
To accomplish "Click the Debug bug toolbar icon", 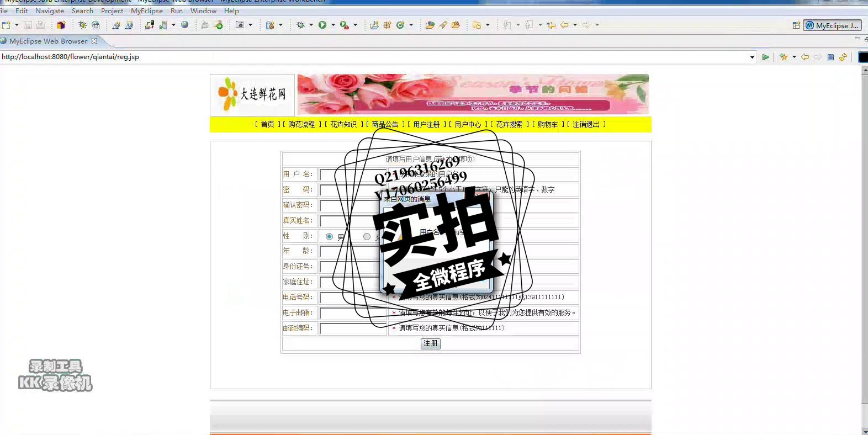I will point(300,25).
